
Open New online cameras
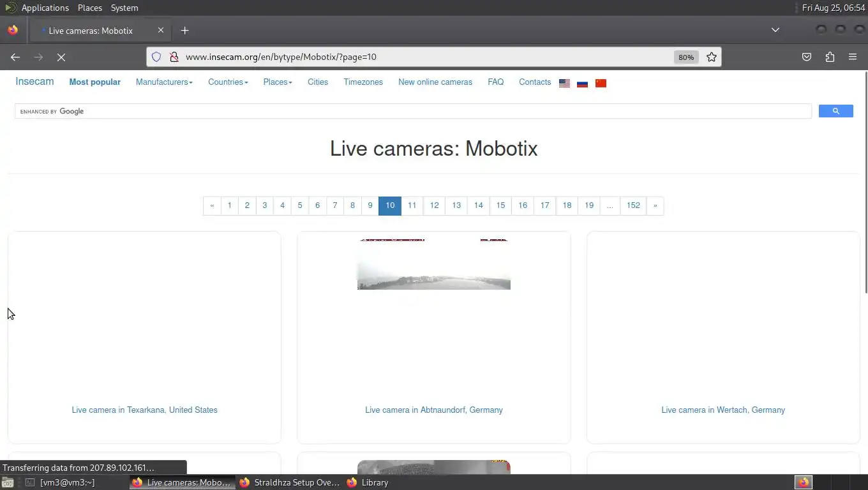click(435, 82)
